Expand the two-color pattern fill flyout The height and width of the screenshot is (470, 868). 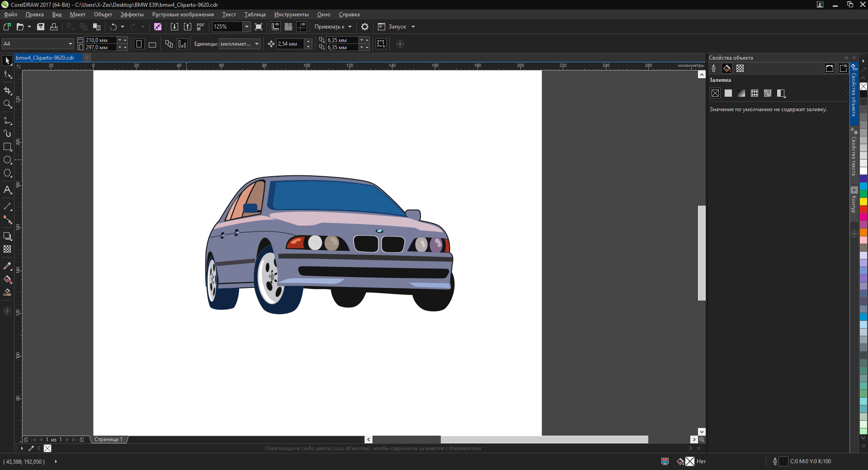coord(781,93)
